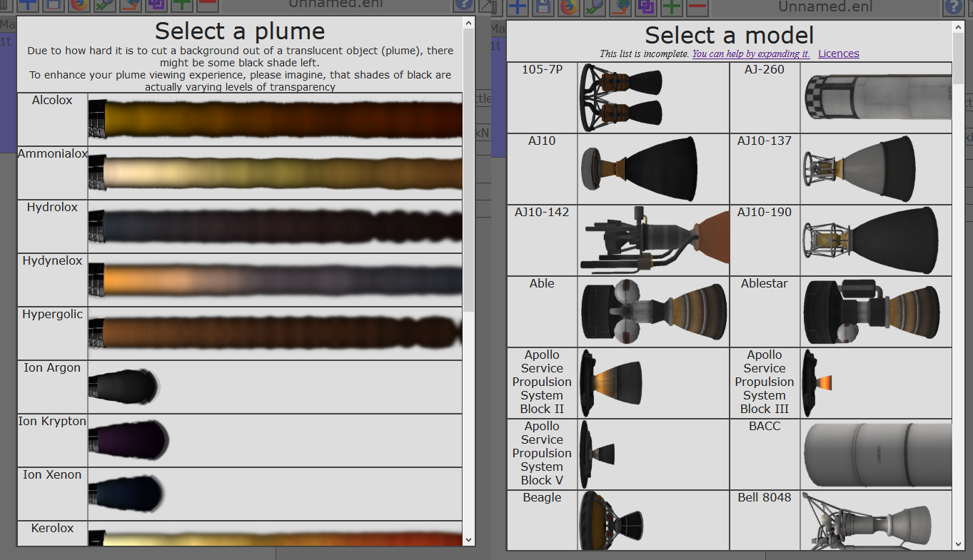Select the Hypergolic plume image
This screenshot has width=973, height=560.
[x=275, y=333]
